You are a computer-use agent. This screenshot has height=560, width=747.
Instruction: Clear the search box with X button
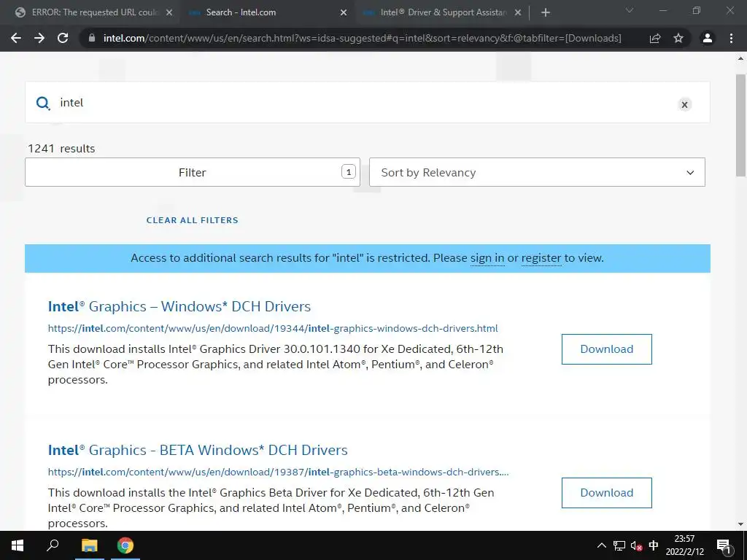coord(684,104)
